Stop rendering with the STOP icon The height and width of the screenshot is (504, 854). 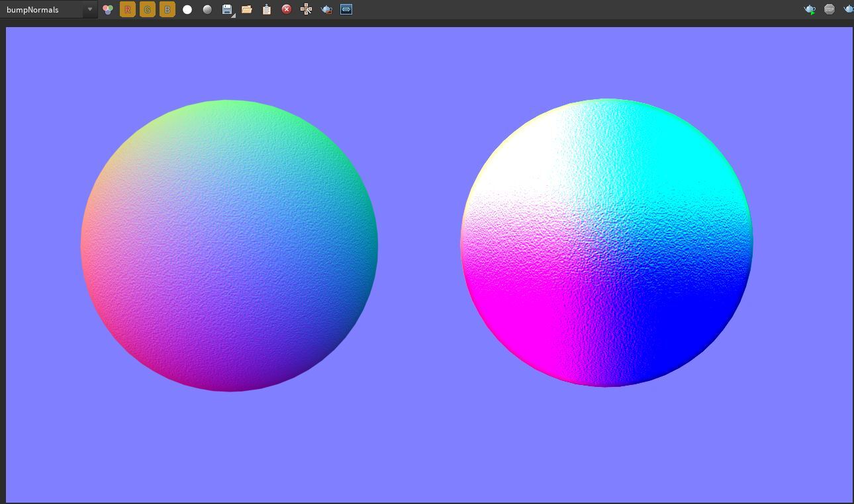pos(830,9)
